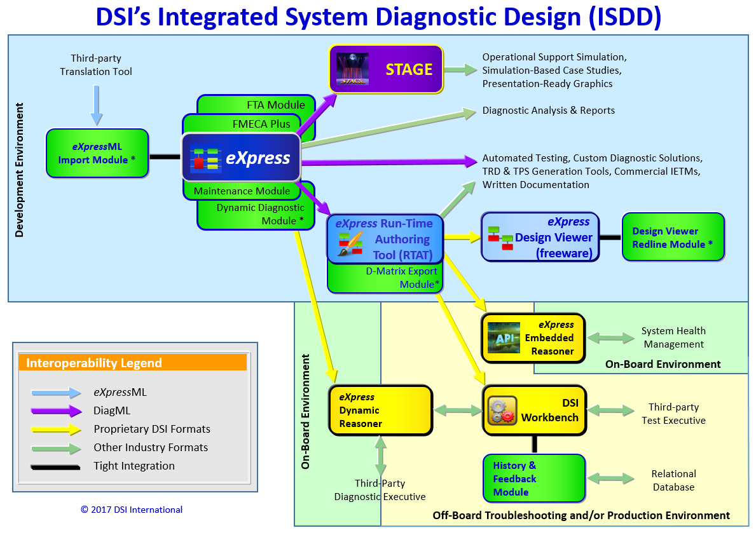Click "Off-Board Troubleshooting and/or Production Environment" label
This screenshot has width=756, height=535.
coord(581,516)
